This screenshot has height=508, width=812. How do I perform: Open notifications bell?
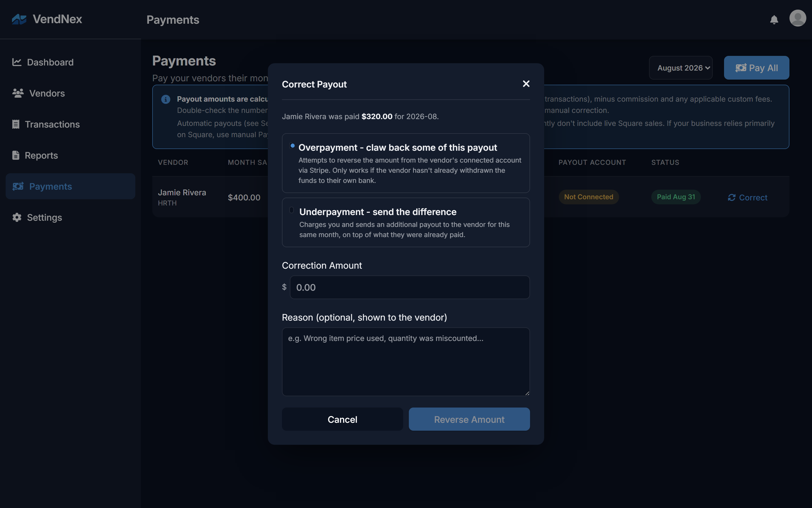(774, 20)
